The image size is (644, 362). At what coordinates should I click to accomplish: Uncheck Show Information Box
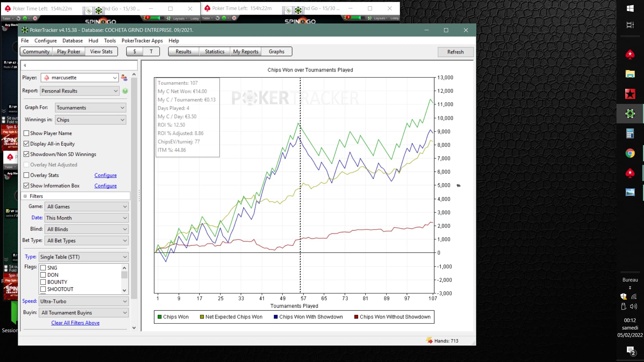(26, 186)
